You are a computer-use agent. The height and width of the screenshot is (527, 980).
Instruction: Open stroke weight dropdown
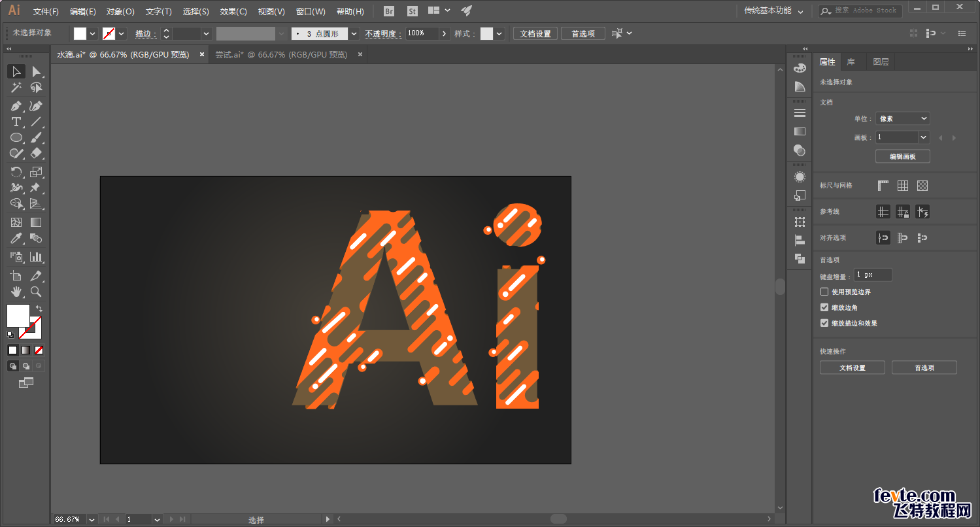click(207, 33)
